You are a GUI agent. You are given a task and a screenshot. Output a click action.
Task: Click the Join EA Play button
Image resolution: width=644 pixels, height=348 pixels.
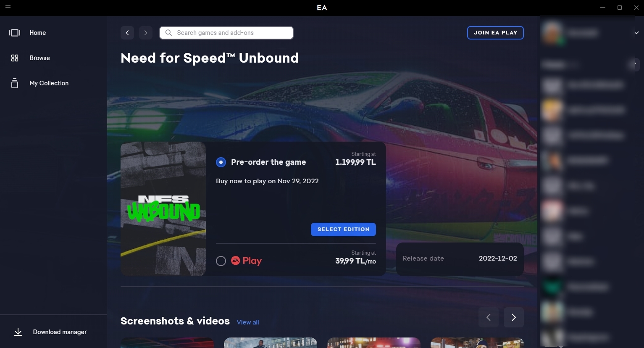point(495,33)
